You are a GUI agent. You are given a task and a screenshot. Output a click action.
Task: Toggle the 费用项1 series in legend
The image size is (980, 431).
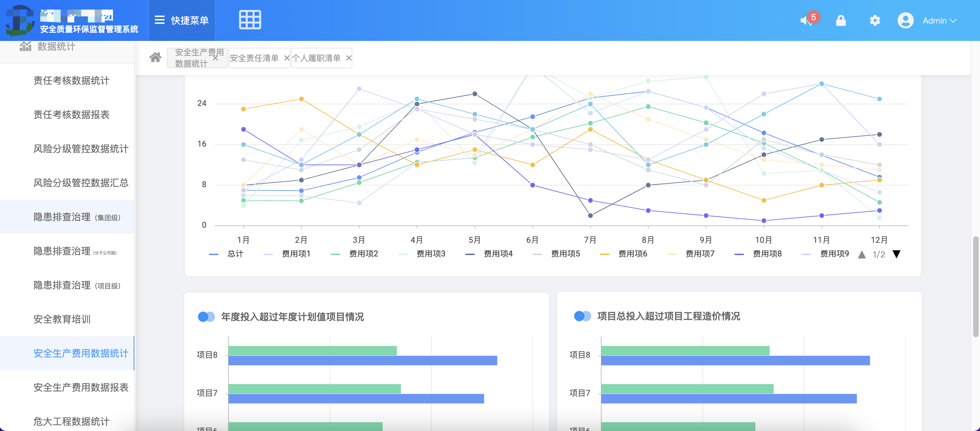pos(287,254)
